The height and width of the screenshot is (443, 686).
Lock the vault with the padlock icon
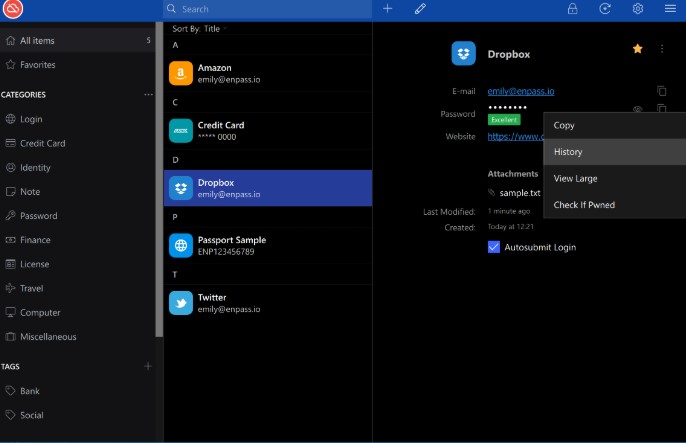[x=573, y=9]
